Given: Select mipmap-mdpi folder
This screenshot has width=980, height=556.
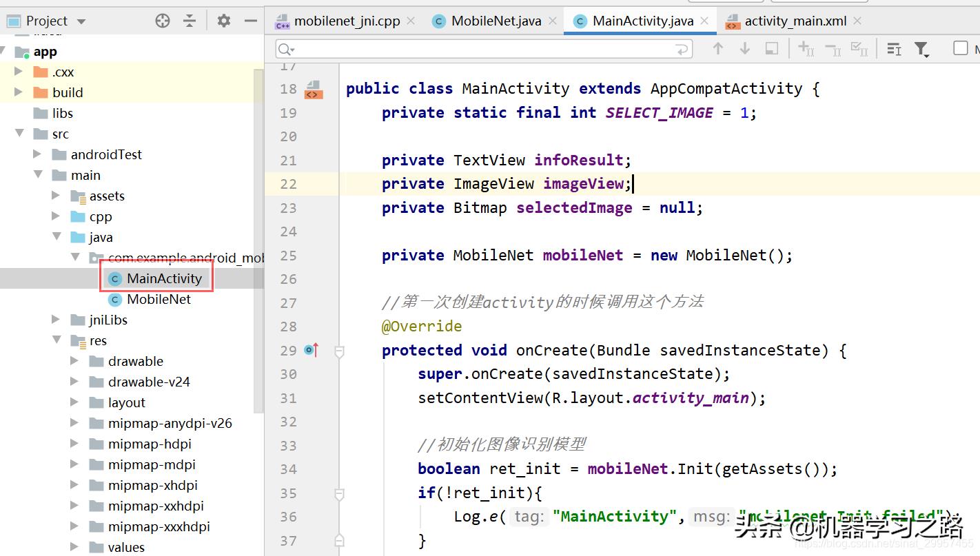Looking at the screenshot, I should click(152, 464).
